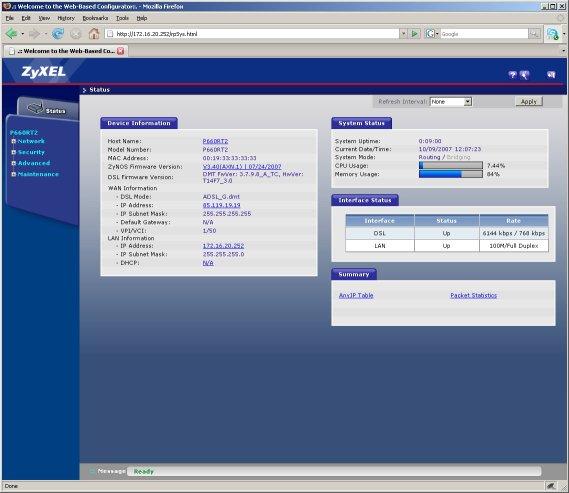Open the address bar history dropdown
Viewport: 569px width, 493px height.
[403, 34]
